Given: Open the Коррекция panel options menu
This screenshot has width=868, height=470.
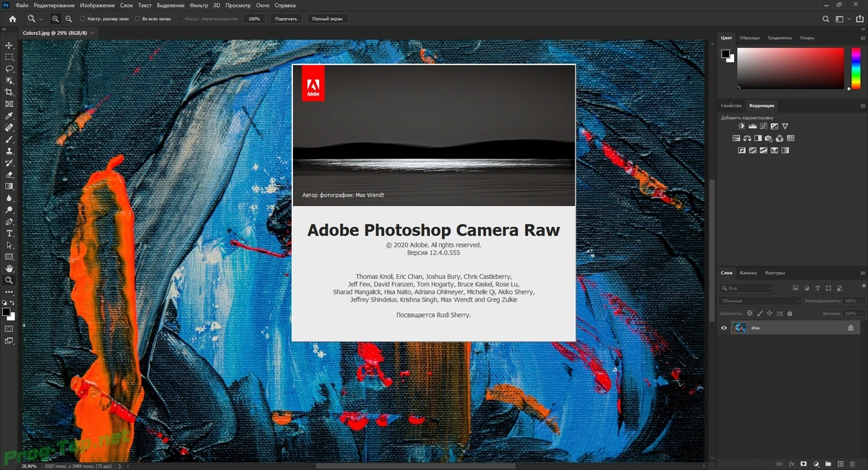Looking at the screenshot, I should pyautogui.click(x=863, y=106).
